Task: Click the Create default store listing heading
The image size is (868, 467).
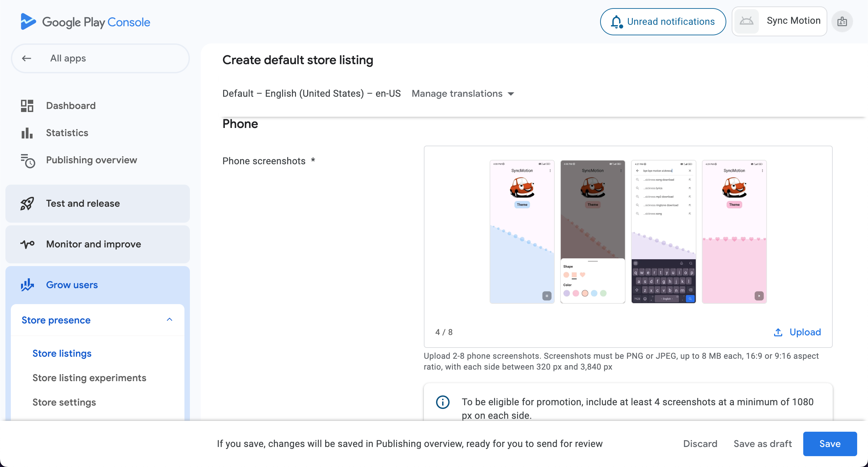Action: click(x=298, y=60)
